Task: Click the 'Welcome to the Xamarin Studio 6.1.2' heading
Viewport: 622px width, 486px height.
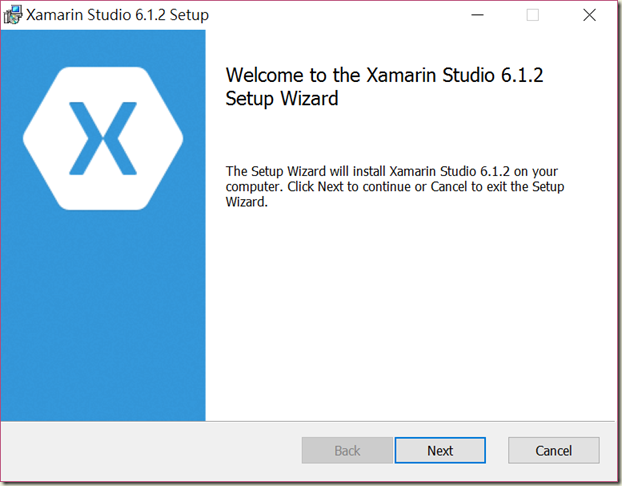Action: point(384,86)
